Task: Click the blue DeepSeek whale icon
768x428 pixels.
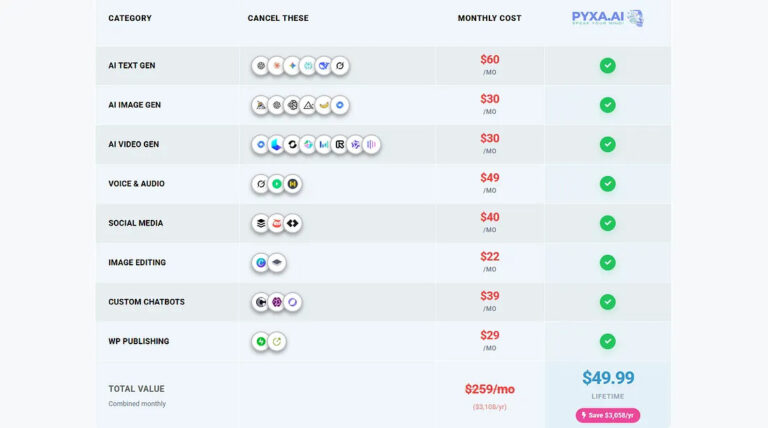Action: (x=324, y=66)
